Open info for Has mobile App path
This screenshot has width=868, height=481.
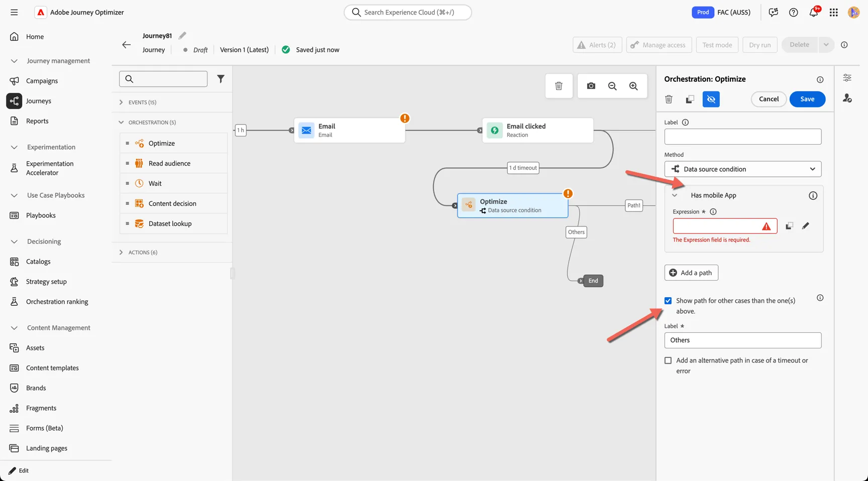813,195
